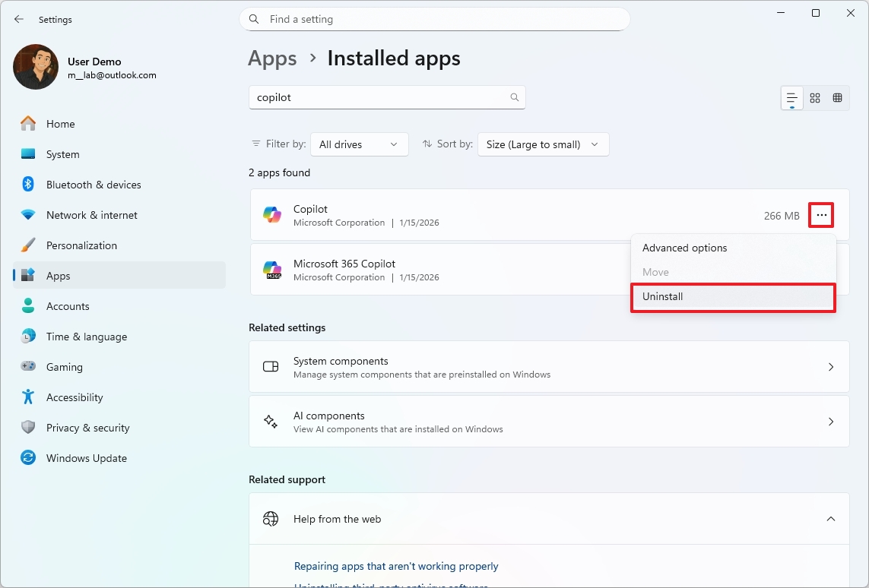Image resolution: width=869 pixels, height=588 pixels.
Task: Open the 'Sort by: Size' dropdown
Action: click(x=543, y=144)
